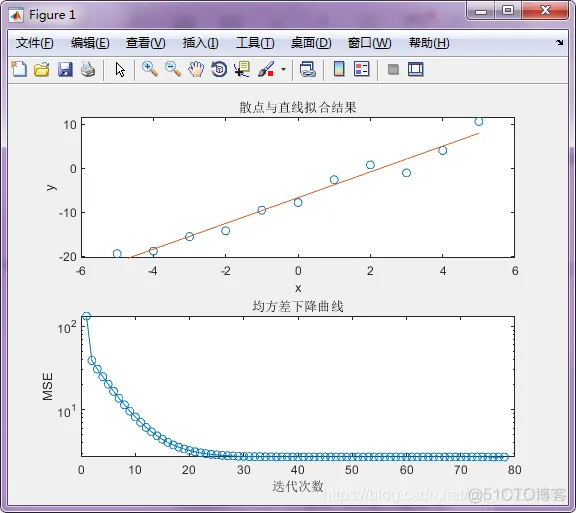Viewport: 576px width, 513px height.
Task: Open the Brush color dropdown arrow
Action: [x=283, y=69]
